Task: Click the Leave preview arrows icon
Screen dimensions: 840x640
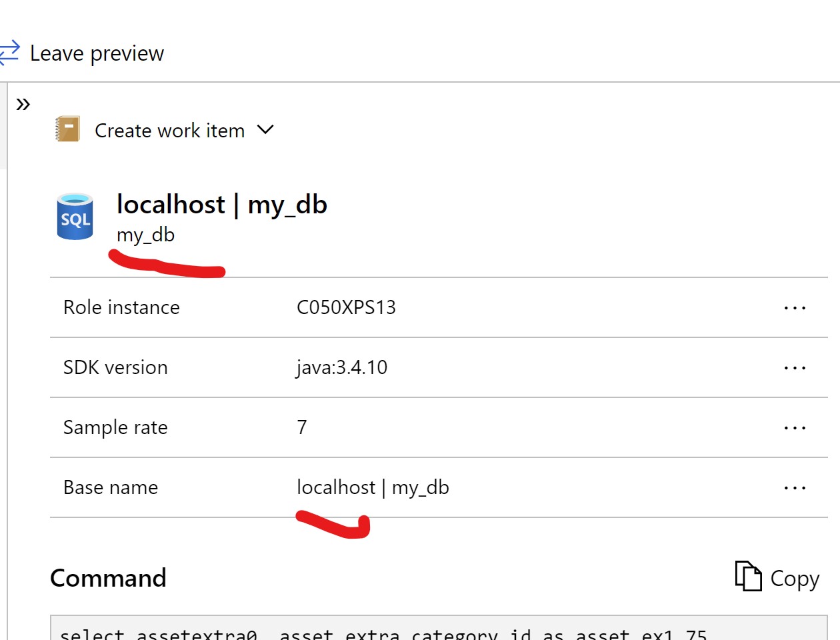Action: coord(10,53)
